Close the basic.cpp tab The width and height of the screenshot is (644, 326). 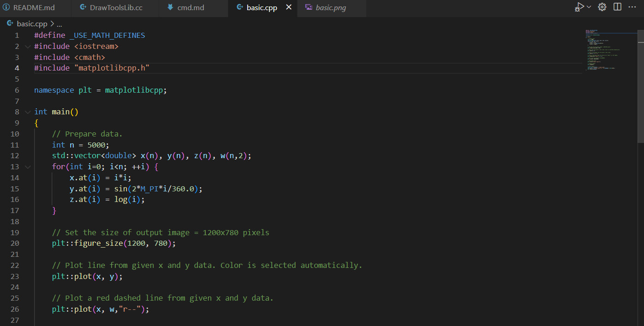click(289, 7)
